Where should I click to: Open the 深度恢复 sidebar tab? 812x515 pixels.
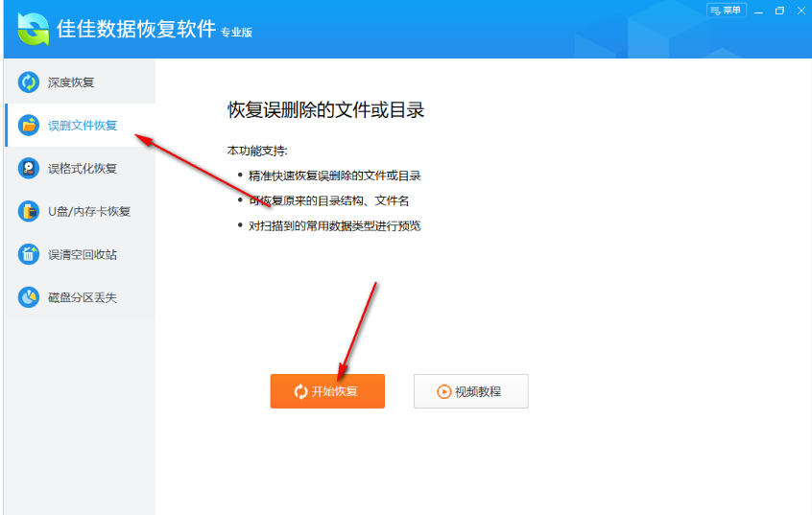(80, 82)
